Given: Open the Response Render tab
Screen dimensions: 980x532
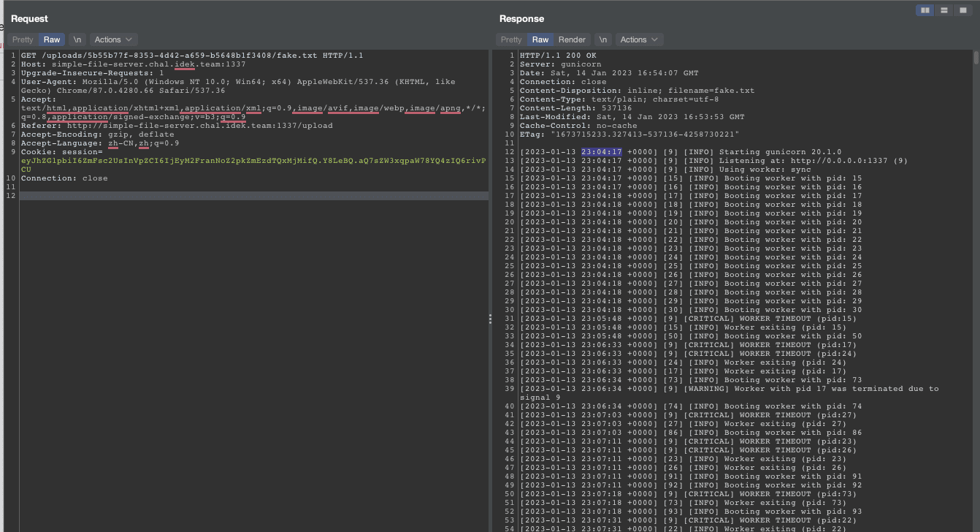Looking at the screenshot, I should pos(572,39).
